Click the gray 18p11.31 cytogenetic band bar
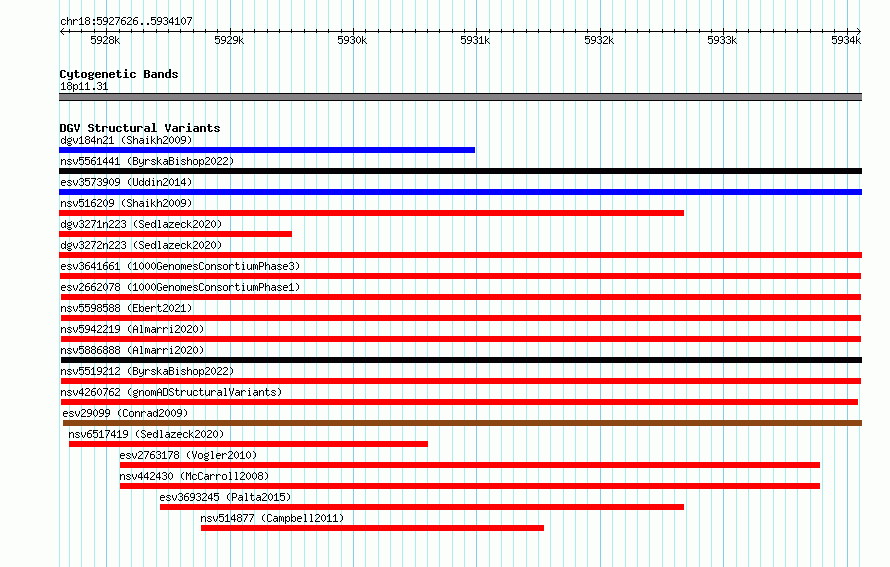Screen dimensions: 890x567 coord(460,97)
